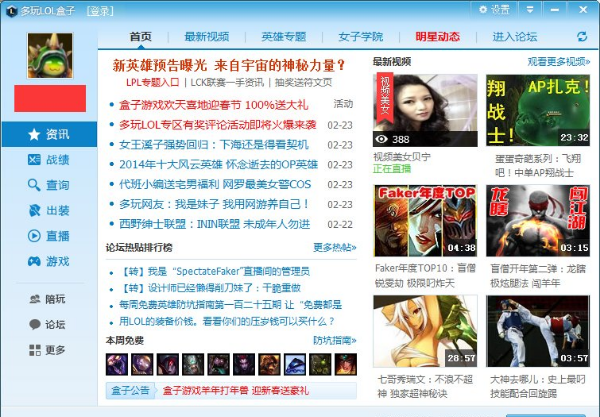
Task: Click the refresh icon beside the tabs
Action: point(582,37)
